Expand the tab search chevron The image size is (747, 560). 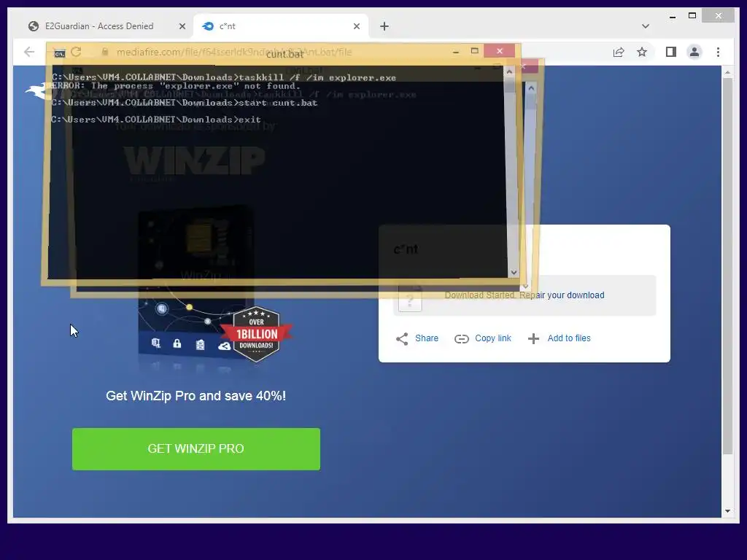tap(646, 26)
